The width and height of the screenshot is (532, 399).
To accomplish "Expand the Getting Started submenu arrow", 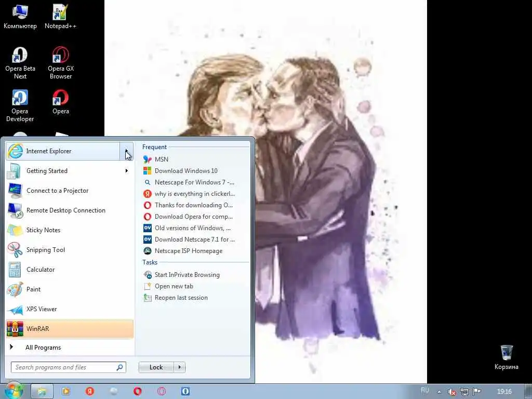I will coord(127,170).
